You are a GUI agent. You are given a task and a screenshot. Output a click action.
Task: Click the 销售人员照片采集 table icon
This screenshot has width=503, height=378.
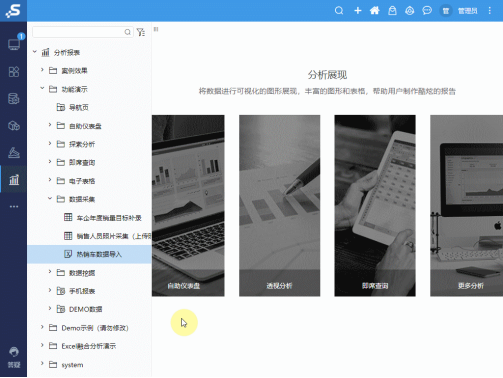pos(68,236)
